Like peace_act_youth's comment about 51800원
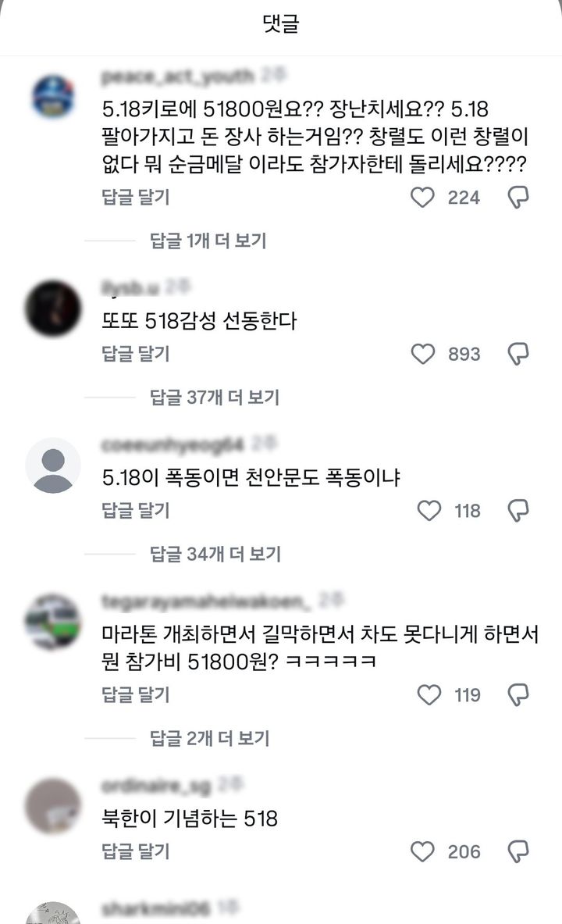Image resolution: width=562 pixels, height=924 pixels. (x=422, y=198)
